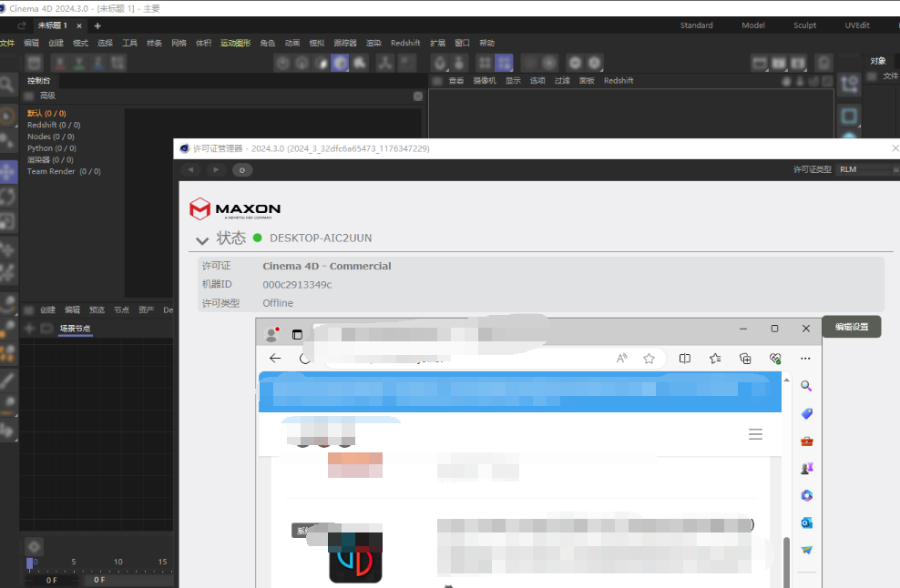
Task: Click the 编辑设置 button
Action: pyautogui.click(x=852, y=327)
